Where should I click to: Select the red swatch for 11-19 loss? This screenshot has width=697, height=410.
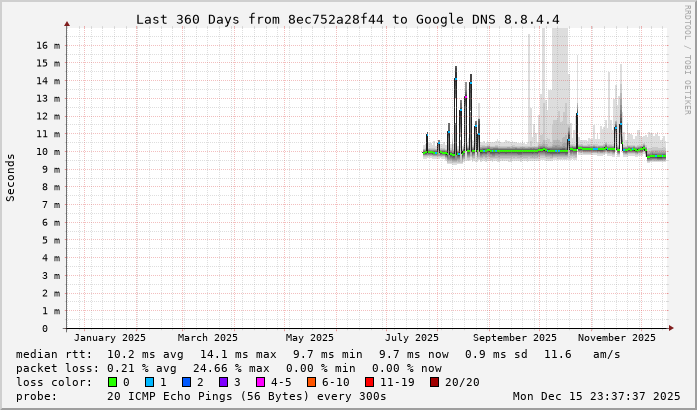pyautogui.click(x=371, y=382)
